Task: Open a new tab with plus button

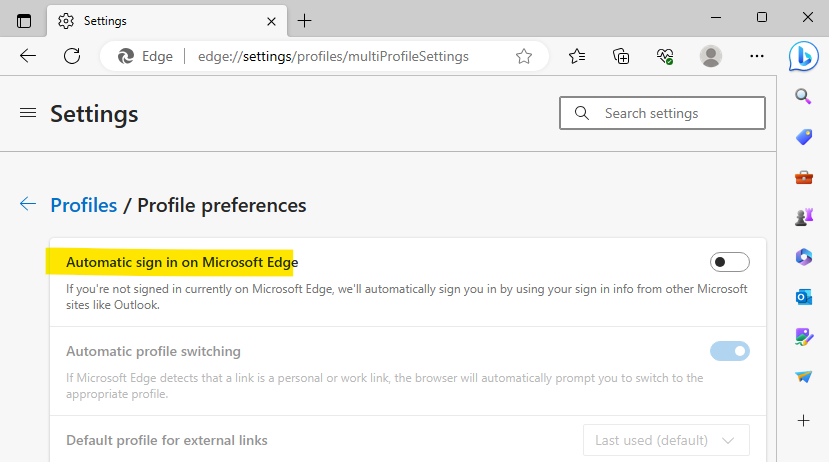Action: (305, 21)
